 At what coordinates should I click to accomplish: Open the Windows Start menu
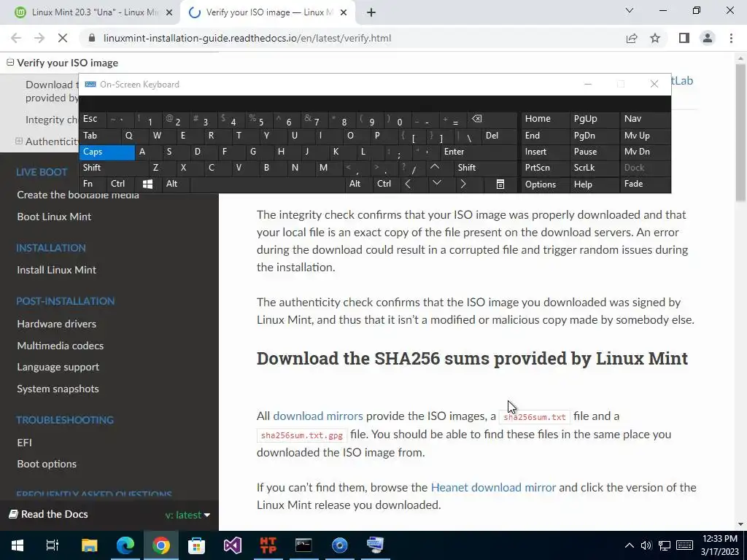(x=18, y=545)
